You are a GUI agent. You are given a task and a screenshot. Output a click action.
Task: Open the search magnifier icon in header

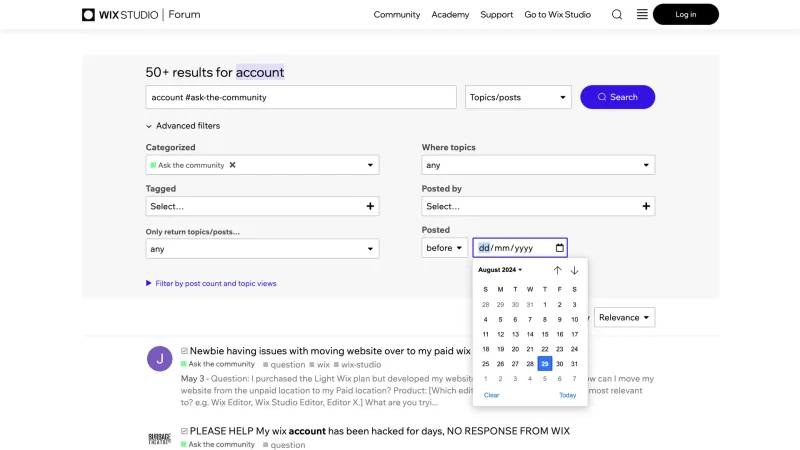(x=617, y=14)
